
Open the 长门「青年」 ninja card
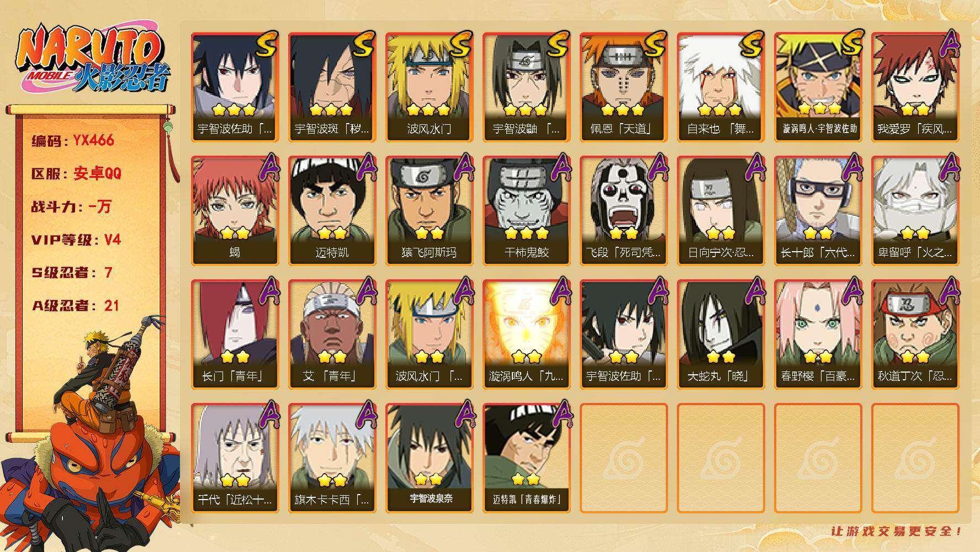click(235, 335)
